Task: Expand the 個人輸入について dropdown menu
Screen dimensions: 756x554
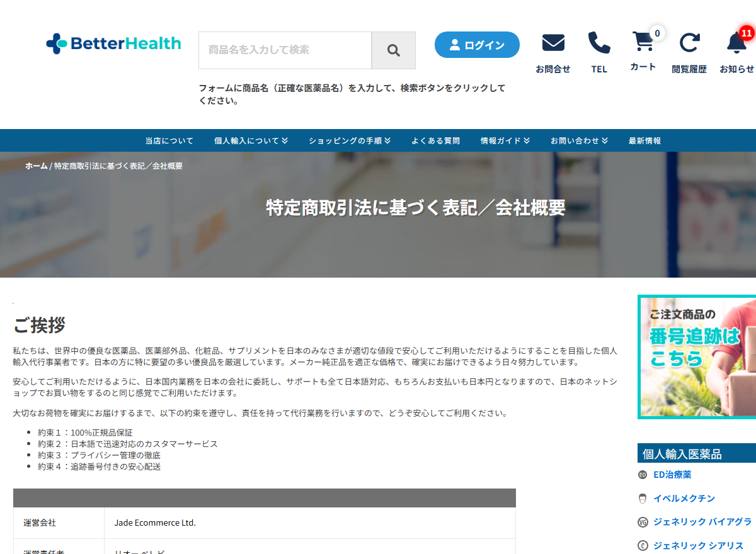Action: click(251, 140)
